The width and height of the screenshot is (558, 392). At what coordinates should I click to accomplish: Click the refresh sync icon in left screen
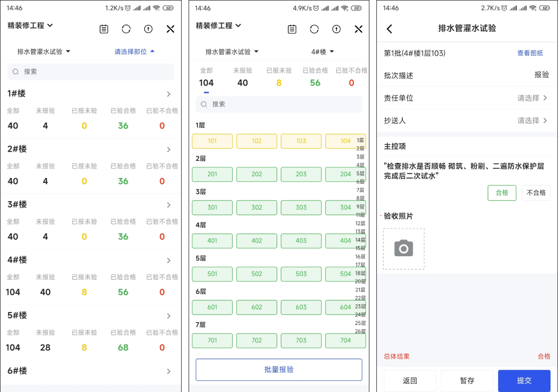click(126, 29)
